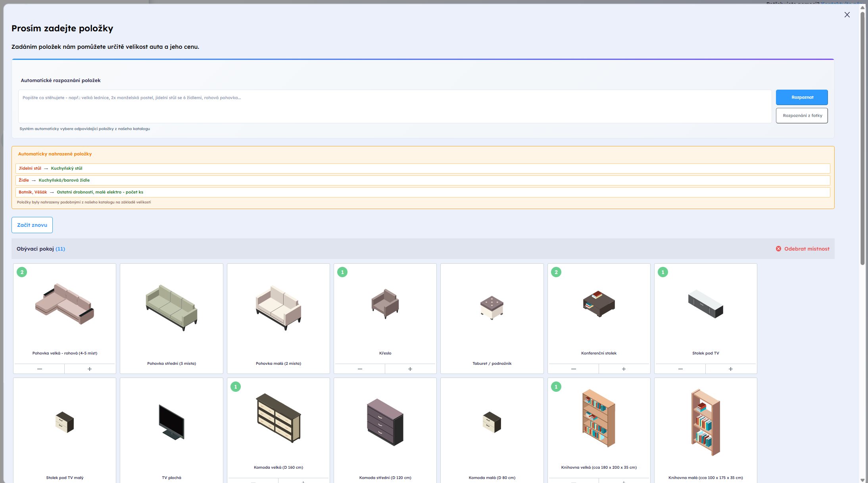The width and height of the screenshot is (868, 483).
Task: Decrease Konferenční stolek quantity with minus
Action: pos(573,369)
